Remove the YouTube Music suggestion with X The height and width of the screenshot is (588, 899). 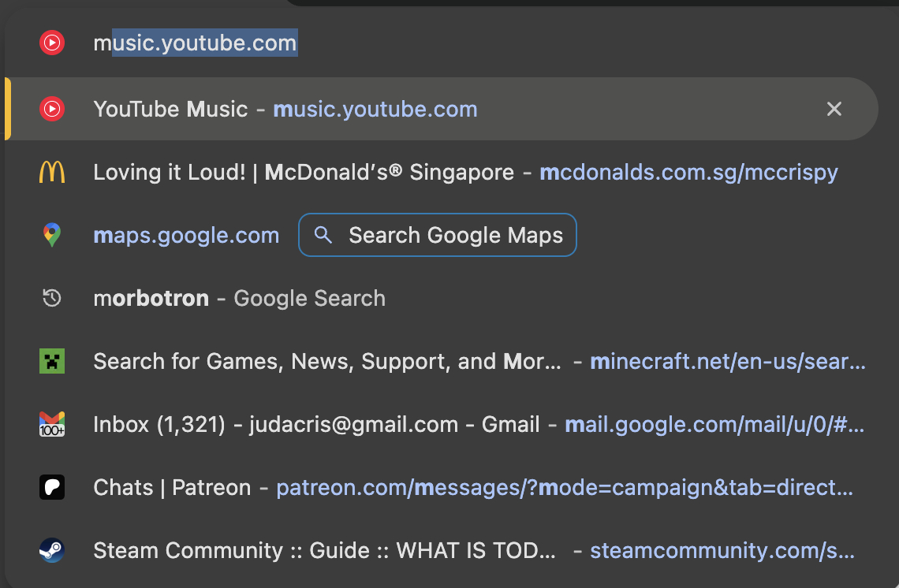pyautogui.click(x=834, y=109)
